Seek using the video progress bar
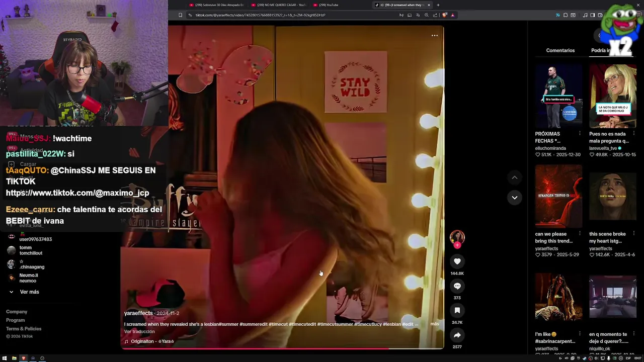This screenshot has height=362, width=644. (282, 348)
